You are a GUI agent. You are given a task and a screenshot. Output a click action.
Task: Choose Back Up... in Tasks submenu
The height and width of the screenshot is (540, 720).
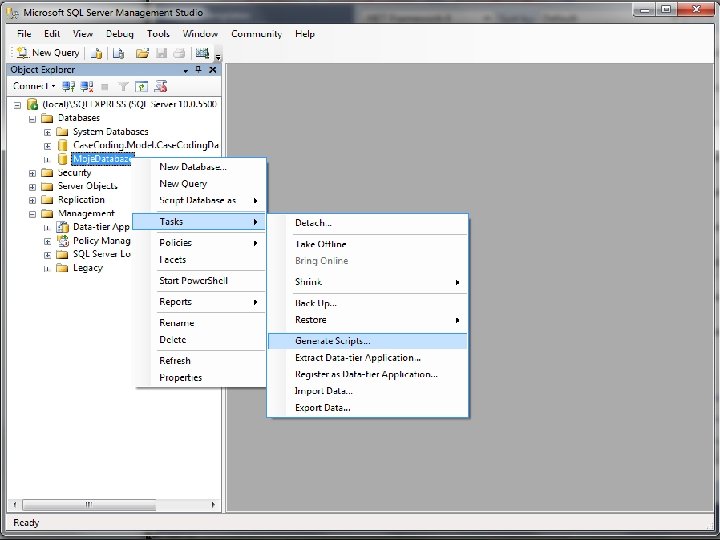[x=367, y=303]
